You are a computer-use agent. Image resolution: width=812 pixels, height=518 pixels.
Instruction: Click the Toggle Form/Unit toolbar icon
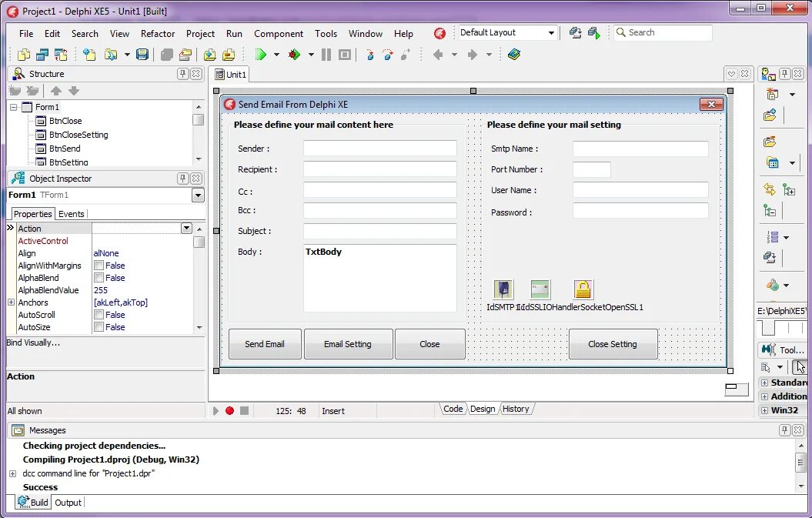[61, 55]
